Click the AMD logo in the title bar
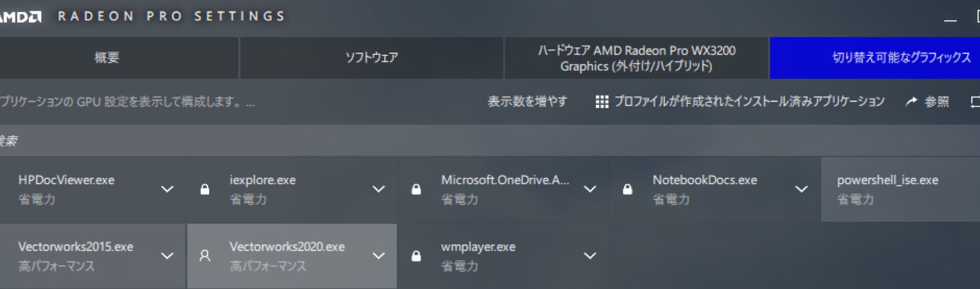This screenshot has width=980, height=289. point(21,17)
